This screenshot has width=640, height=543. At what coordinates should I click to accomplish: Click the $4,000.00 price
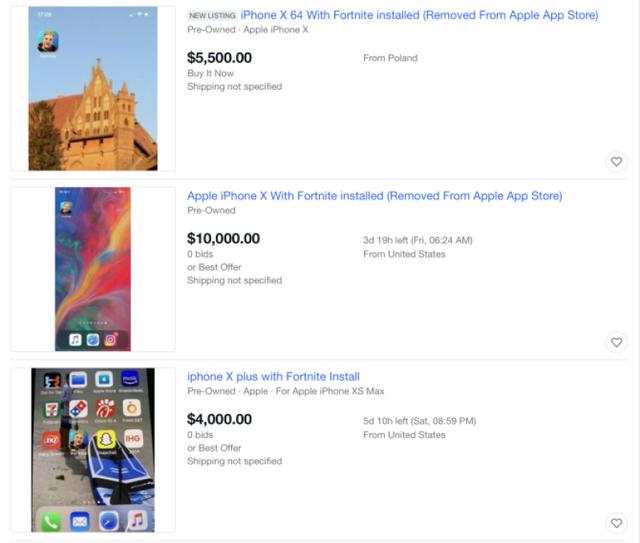[x=219, y=419]
